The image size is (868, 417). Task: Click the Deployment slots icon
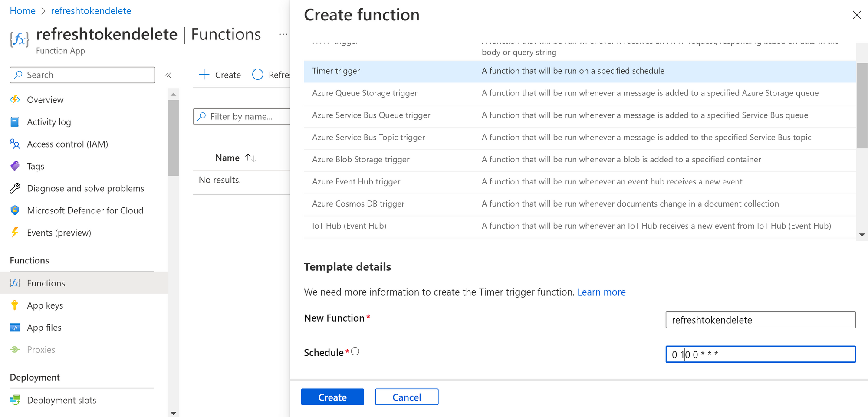click(15, 400)
